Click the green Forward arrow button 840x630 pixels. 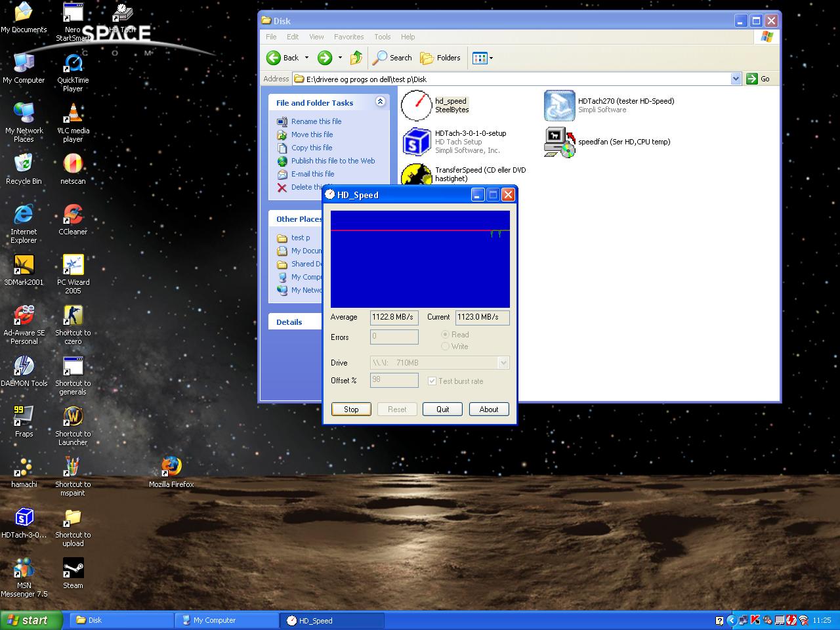click(325, 58)
